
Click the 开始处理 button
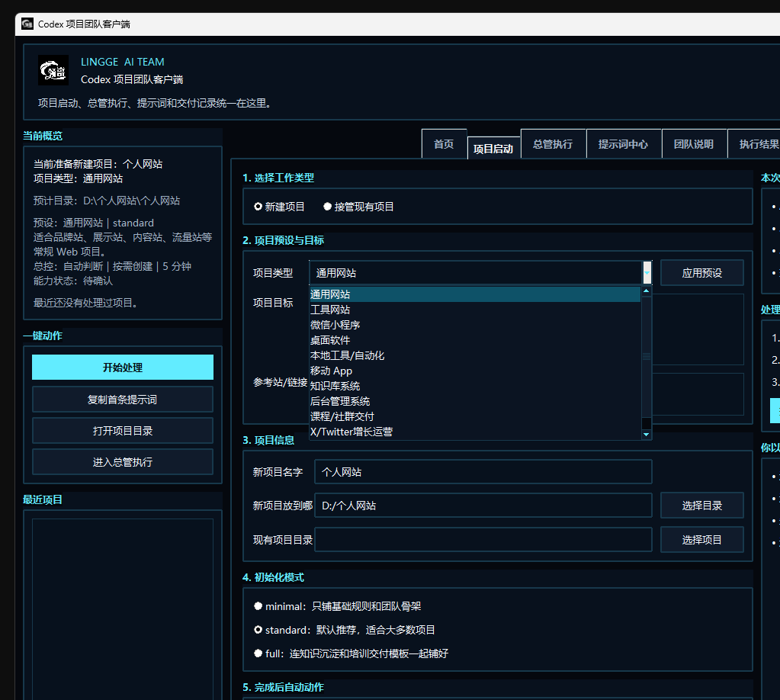pos(122,368)
